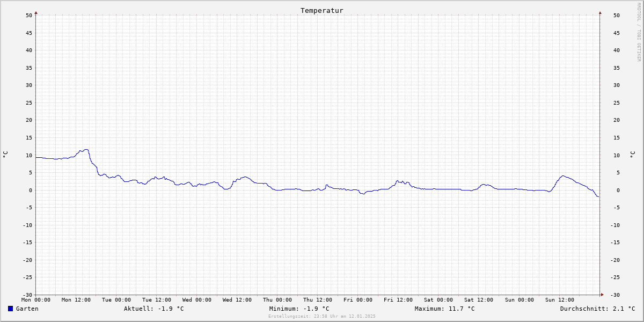Click the Garten legend label
This screenshot has width=644, height=322.
coord(27,309)
